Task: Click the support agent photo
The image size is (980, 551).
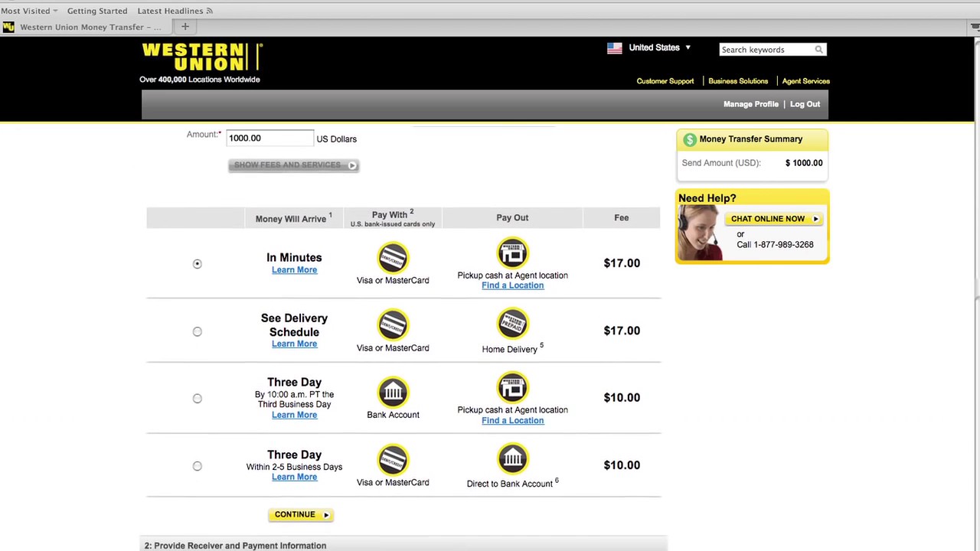Action: coord(699,233)
